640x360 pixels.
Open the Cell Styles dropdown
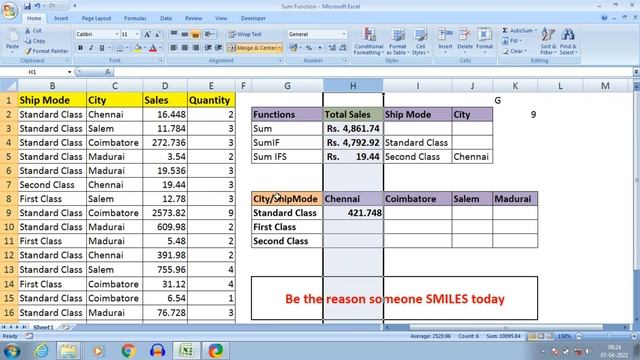(420, 41)
